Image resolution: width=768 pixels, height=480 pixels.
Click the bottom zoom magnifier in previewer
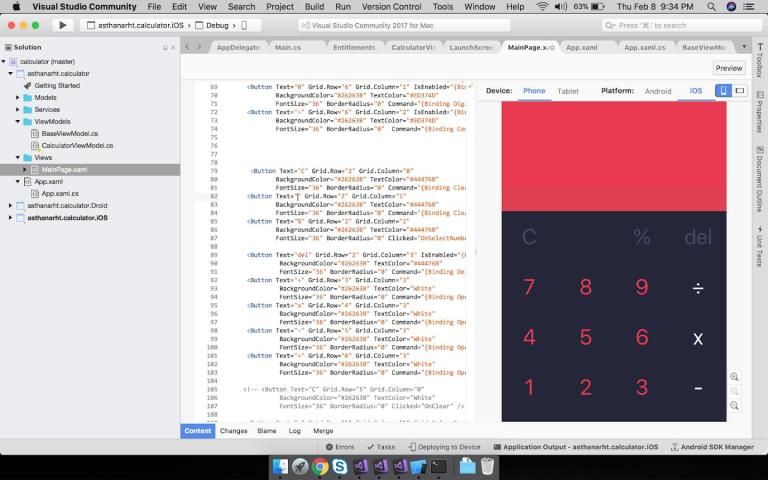pyautogui.click(x=735, y=406)
